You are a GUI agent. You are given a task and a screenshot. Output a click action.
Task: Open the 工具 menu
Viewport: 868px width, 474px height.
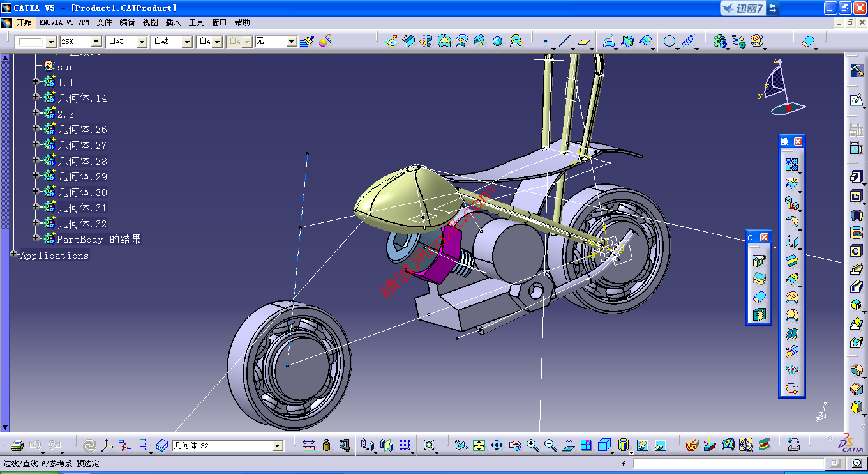(x=196, y=22)
